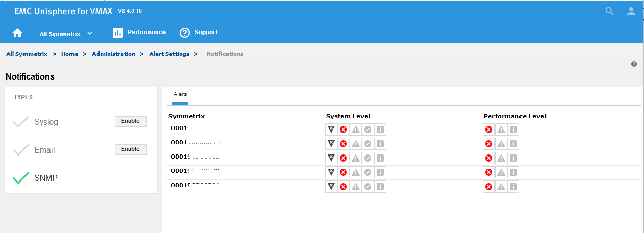
Task: Click the small help question mark icon
Action: pyautogui.click(x=634, y=64)
